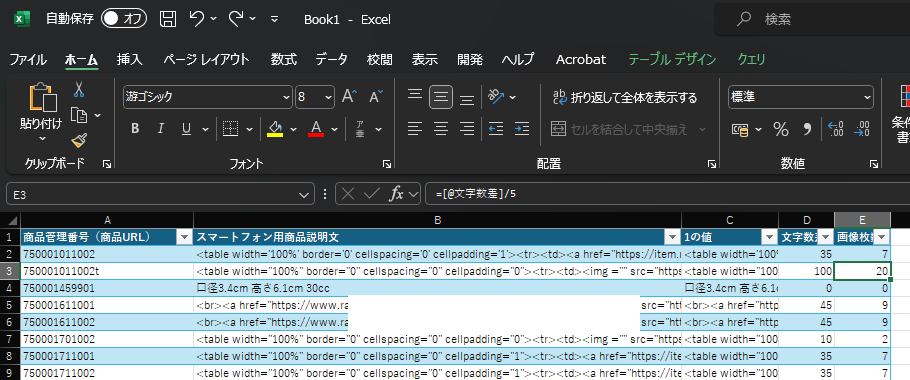Open the fill color dropdown arrow
This screenshot has height=380, width=910.
point(293,129)
